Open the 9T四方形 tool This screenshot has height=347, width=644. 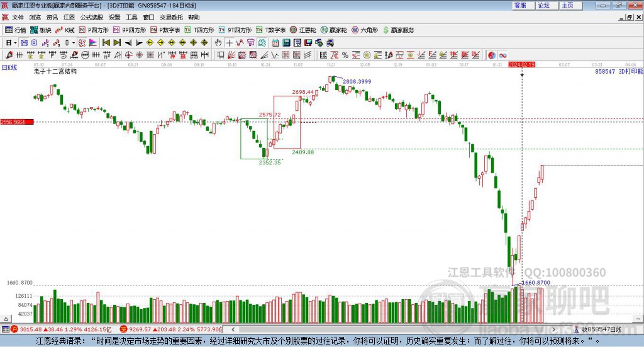(x=235, y=30)
